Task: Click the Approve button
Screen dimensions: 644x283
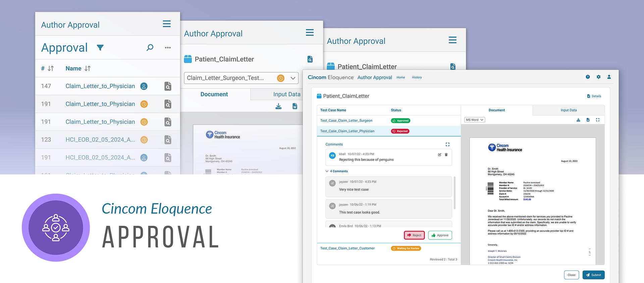Action: (x=440, y=235)
